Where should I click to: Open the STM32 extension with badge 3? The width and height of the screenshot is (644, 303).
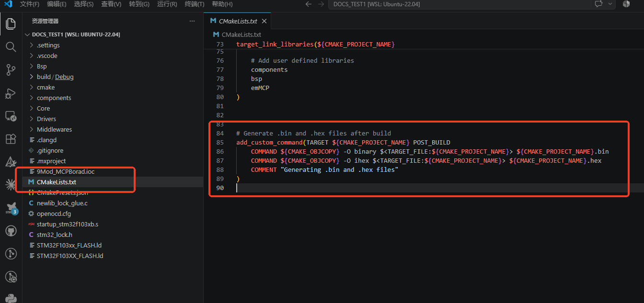pyautogui.click(x=11, y=208)
